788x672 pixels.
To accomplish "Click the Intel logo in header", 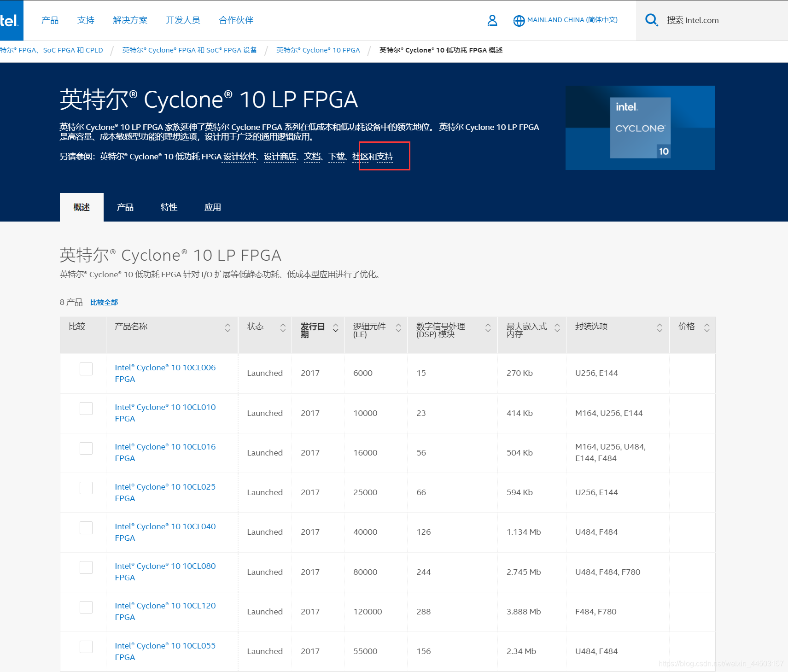I will coord(10,20).
